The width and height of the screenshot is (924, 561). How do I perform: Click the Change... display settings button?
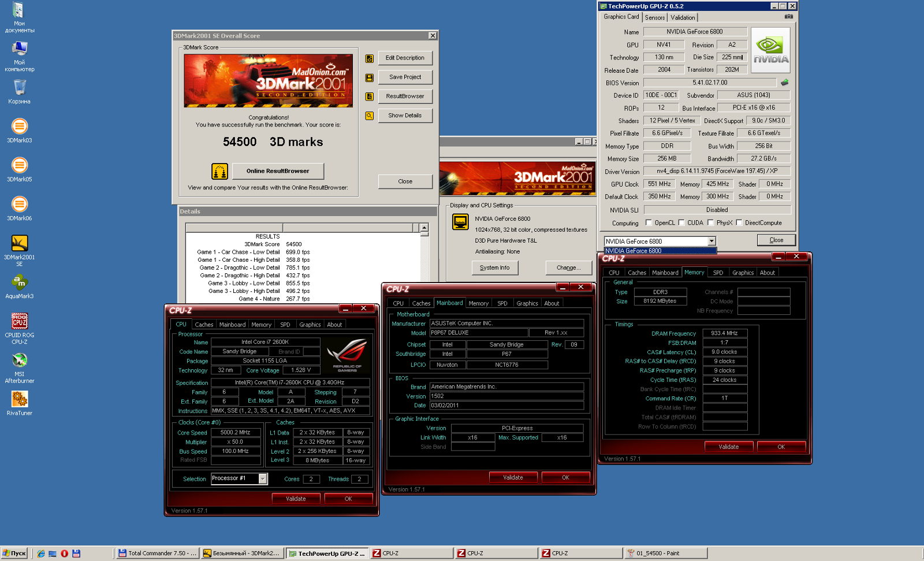pos(569,268)
